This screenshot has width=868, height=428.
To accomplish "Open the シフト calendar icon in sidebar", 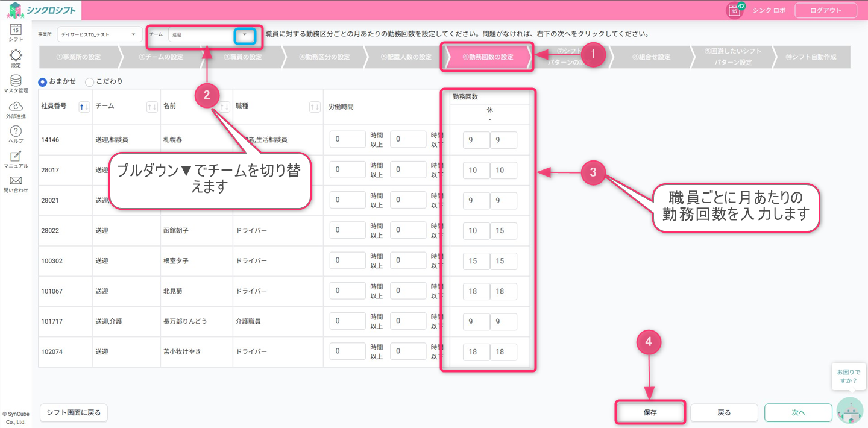I will pos(16,29).
